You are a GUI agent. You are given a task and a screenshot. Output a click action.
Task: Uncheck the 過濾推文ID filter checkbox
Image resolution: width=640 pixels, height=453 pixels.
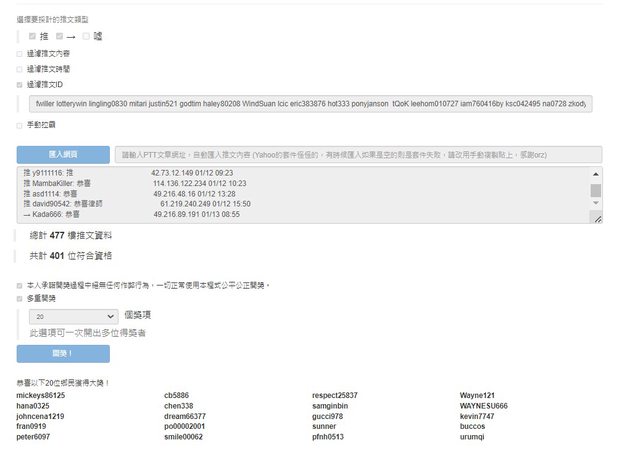(x=19, y=85)
